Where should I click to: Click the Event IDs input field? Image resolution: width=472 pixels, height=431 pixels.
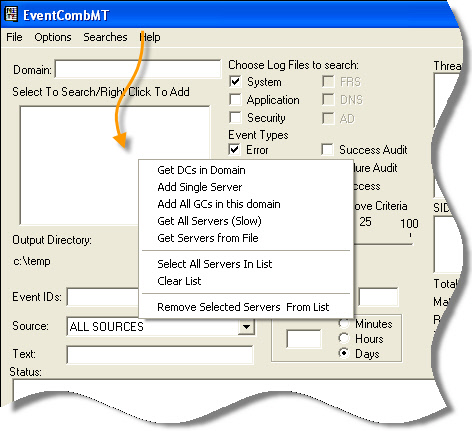click(x=103, y=297)
